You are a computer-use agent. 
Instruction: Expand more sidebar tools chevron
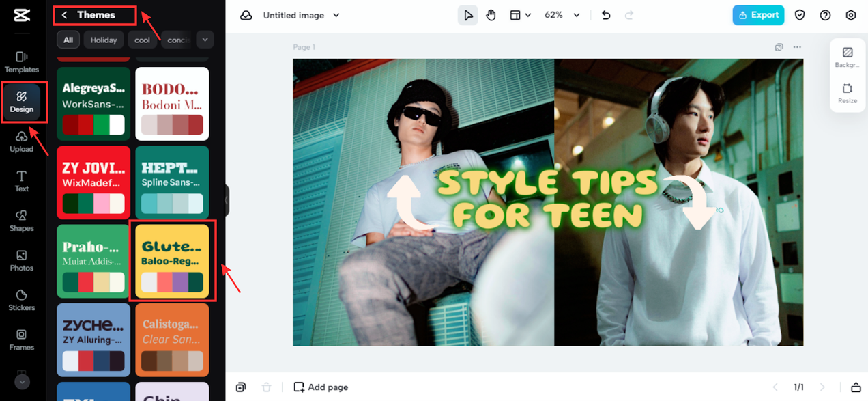point(22,383)
